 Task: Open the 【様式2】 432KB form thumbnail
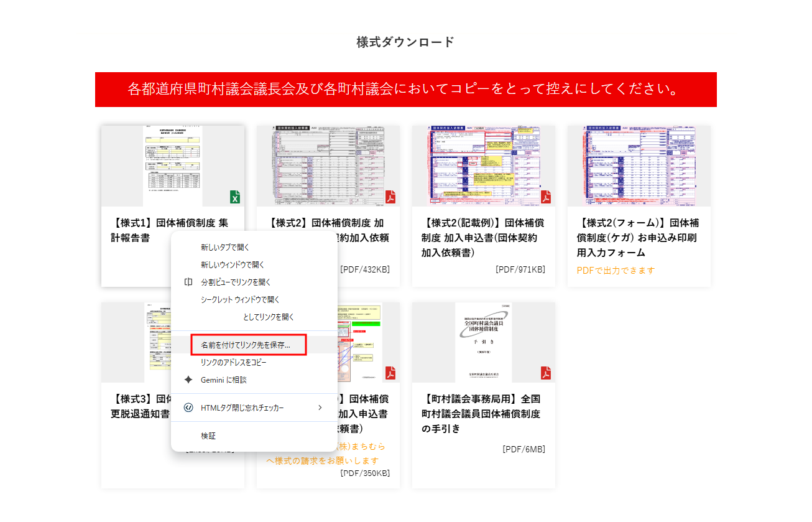tap(328, 166)
